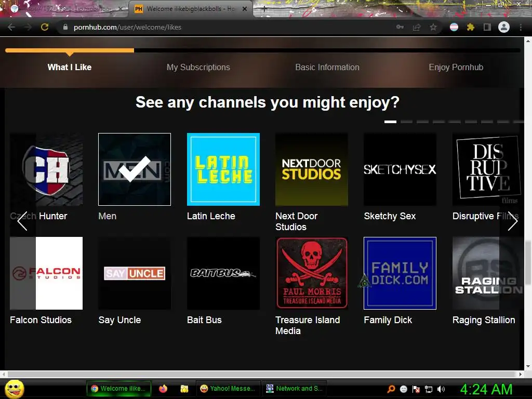
Task: Click the horizontal page scrollbar
Action: click(263, 374)
